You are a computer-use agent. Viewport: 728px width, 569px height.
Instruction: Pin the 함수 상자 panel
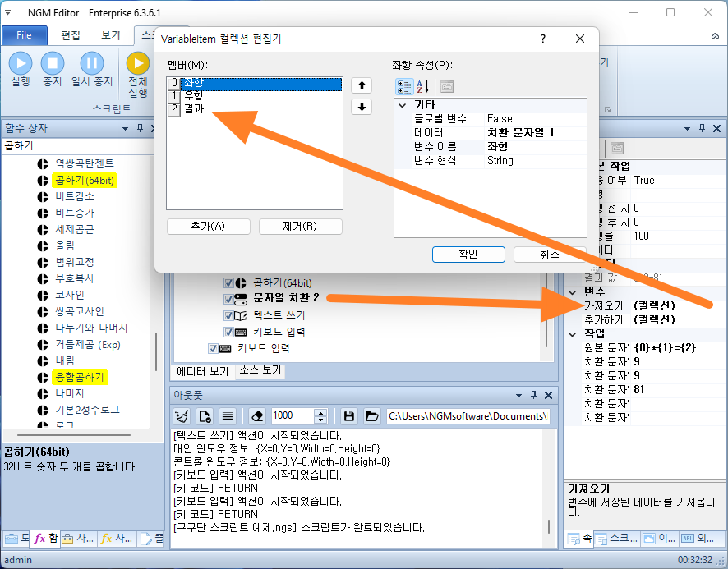click(140, 128)
